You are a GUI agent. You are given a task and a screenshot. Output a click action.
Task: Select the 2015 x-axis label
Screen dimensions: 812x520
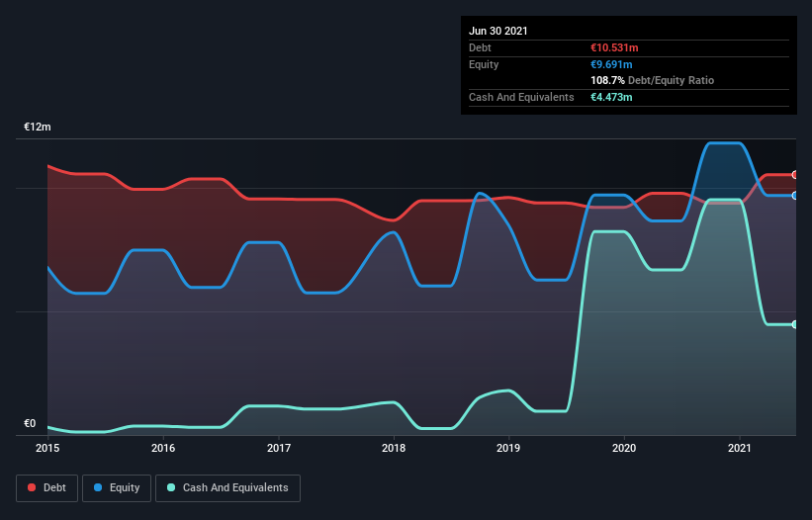pyautogui.click(x=47, y=448)
